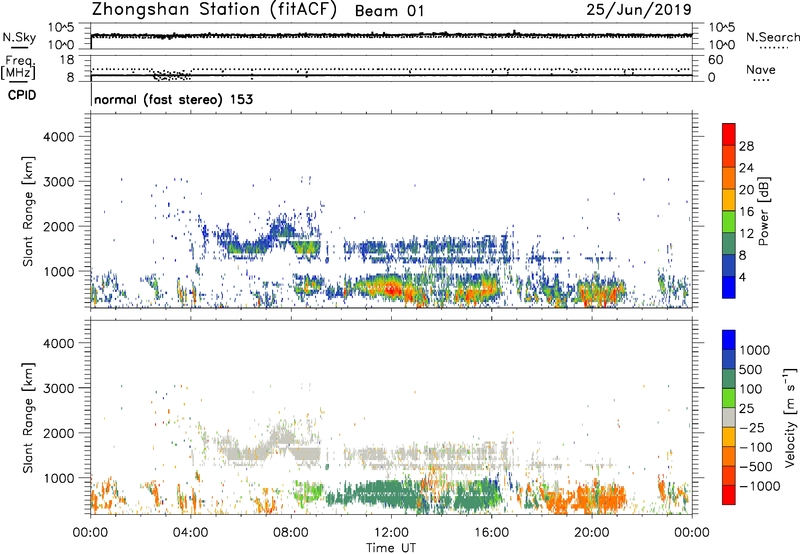Select the Freq. [MHz] axis label

point(18,67)
